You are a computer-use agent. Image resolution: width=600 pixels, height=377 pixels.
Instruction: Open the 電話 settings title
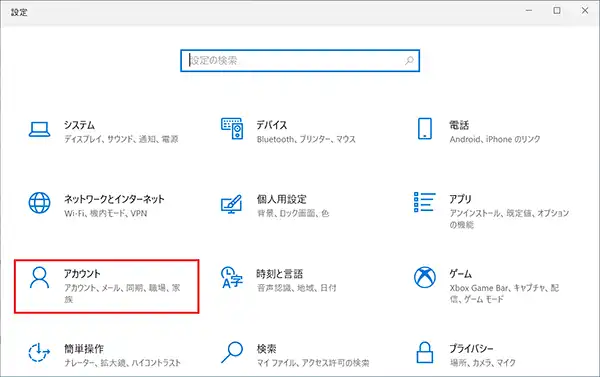point(459,125)
